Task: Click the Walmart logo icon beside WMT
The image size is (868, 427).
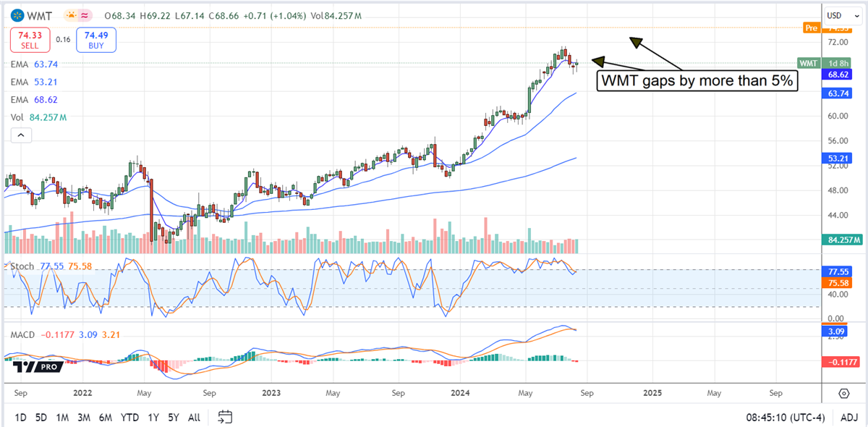Action: click(16, 14)
